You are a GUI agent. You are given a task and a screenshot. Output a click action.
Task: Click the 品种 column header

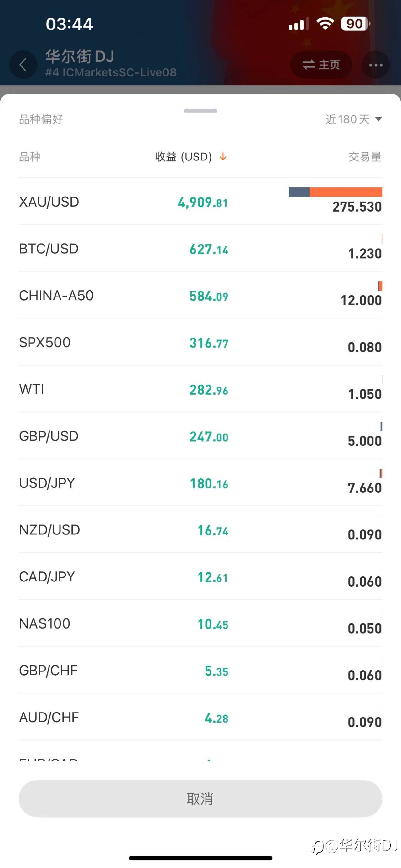coord(30,157)
